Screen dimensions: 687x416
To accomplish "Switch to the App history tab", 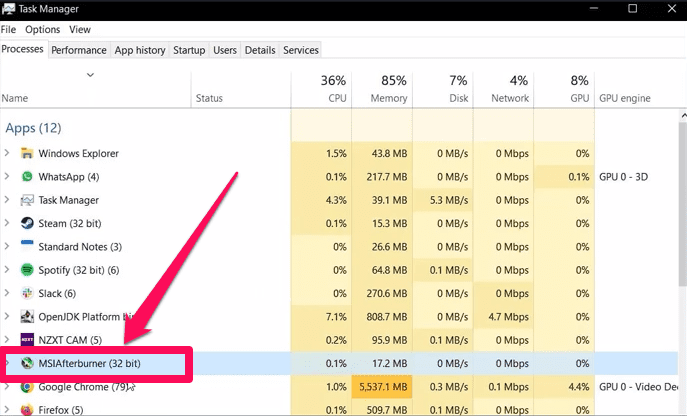I will 140,50.
